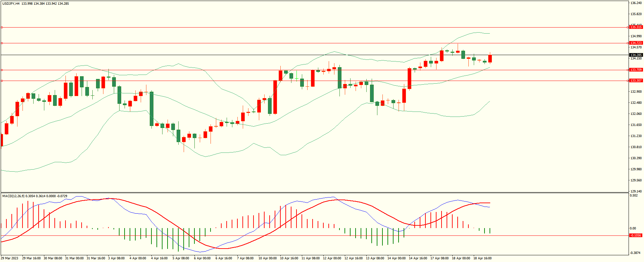Click the -0.3874 MACD scale label

(635, 253)
